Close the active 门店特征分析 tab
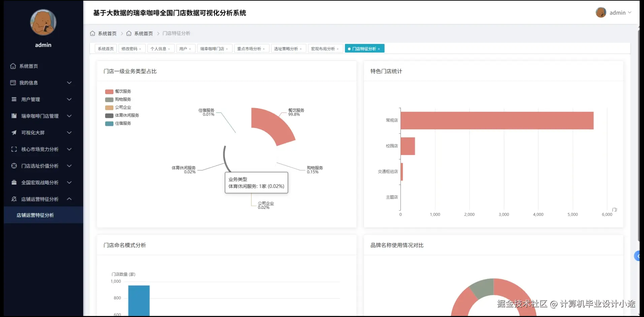Image resolution: width=644 pixels, height=317 pixels. 379,49
